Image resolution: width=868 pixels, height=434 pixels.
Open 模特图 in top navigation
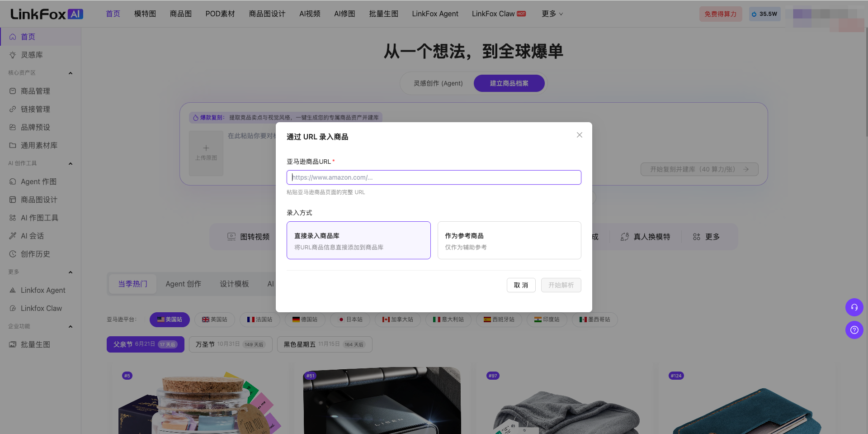145,14
